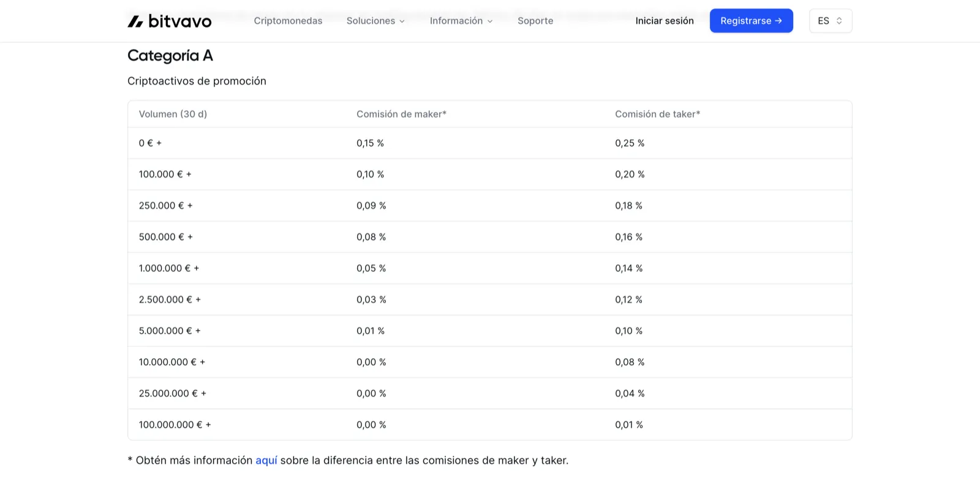Select the '100.000 € +' volume cell
The image size is (980, 487).
click(x=165, y=174)
